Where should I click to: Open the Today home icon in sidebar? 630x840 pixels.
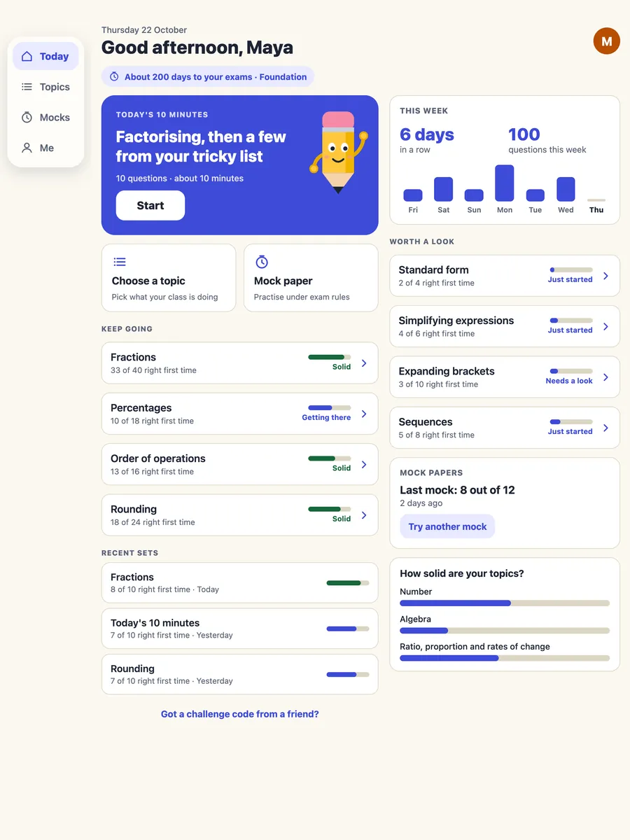point(27,56)
